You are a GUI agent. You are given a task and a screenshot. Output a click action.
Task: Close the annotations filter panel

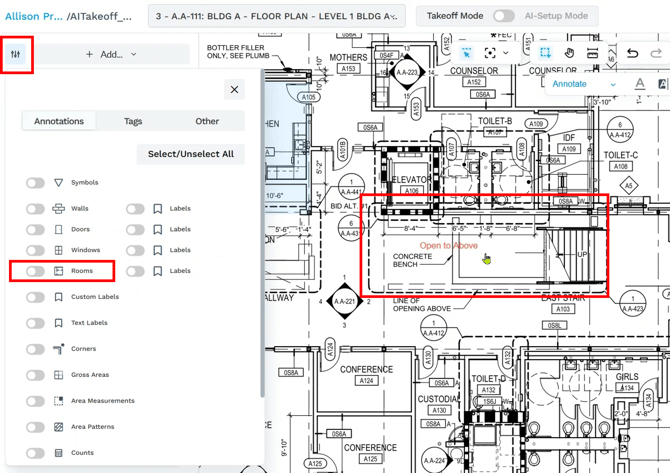(x=234, y=89)
